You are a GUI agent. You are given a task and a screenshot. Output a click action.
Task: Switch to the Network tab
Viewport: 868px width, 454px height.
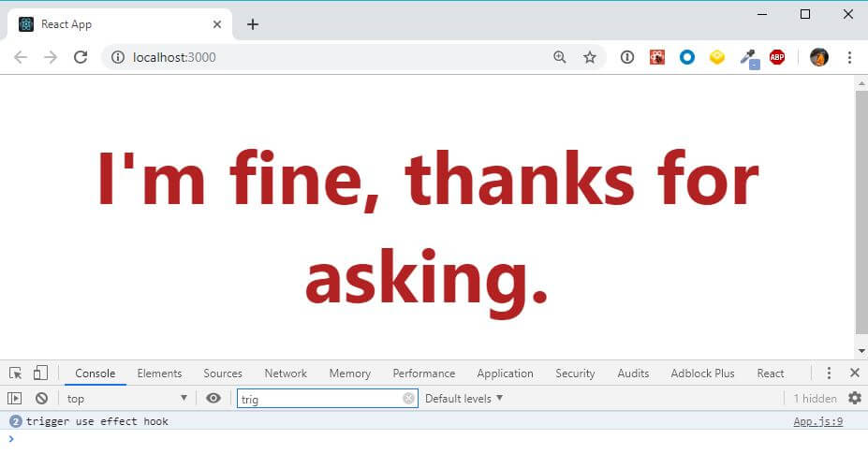(x=286, y=373)
